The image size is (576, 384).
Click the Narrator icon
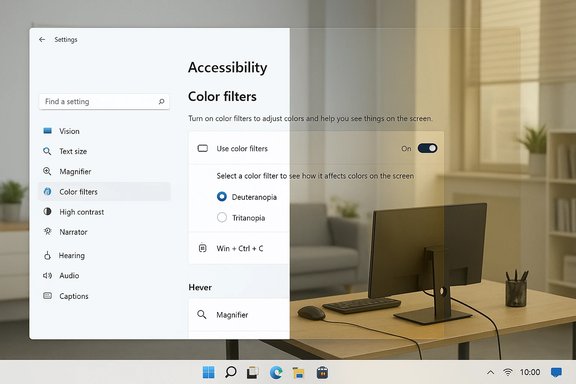point(47,232)
